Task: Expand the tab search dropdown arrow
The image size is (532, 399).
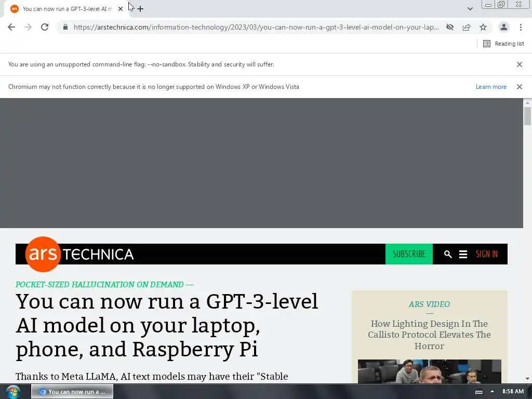Action: pos(470,9)
